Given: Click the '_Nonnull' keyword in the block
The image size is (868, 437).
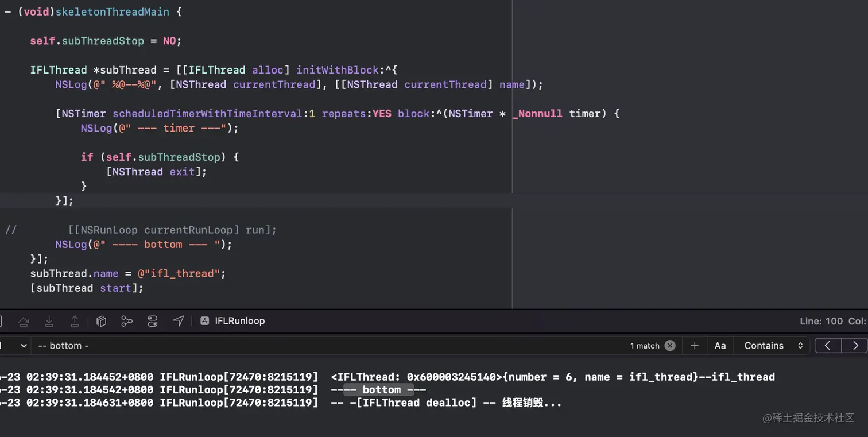Looking at the screenshot, I should point(537,114).
